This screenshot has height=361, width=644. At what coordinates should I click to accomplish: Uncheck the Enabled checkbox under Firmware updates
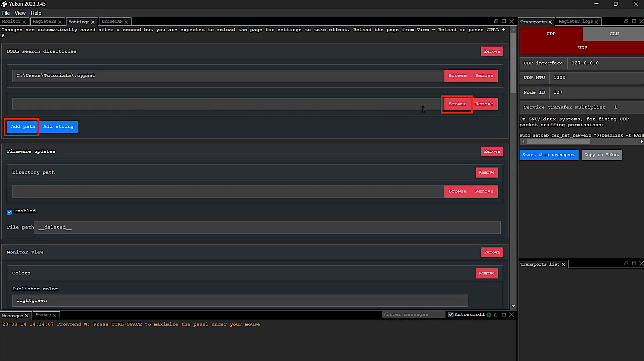point(9,212)
